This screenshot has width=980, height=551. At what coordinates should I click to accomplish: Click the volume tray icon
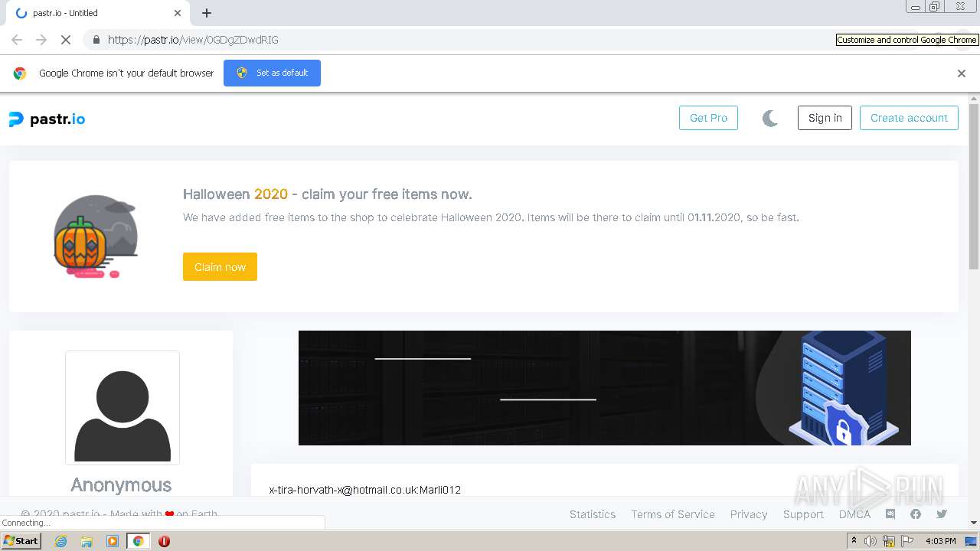pos(871,541)
